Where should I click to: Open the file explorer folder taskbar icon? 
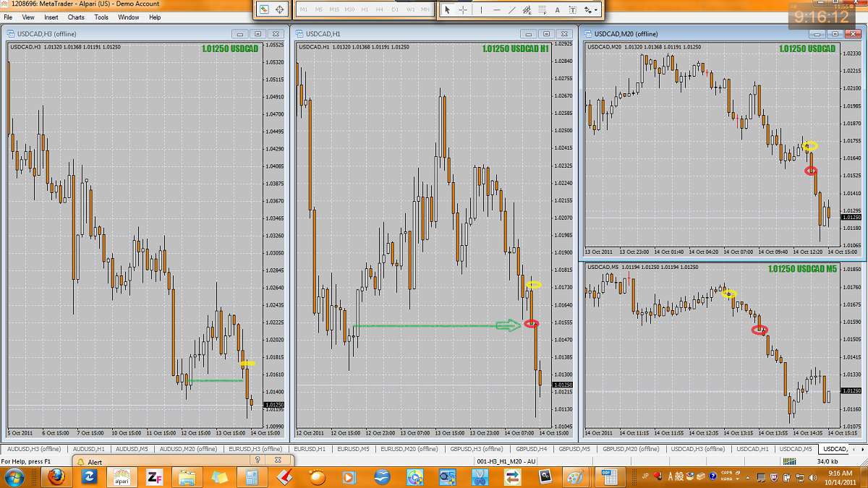click(187, 477)
